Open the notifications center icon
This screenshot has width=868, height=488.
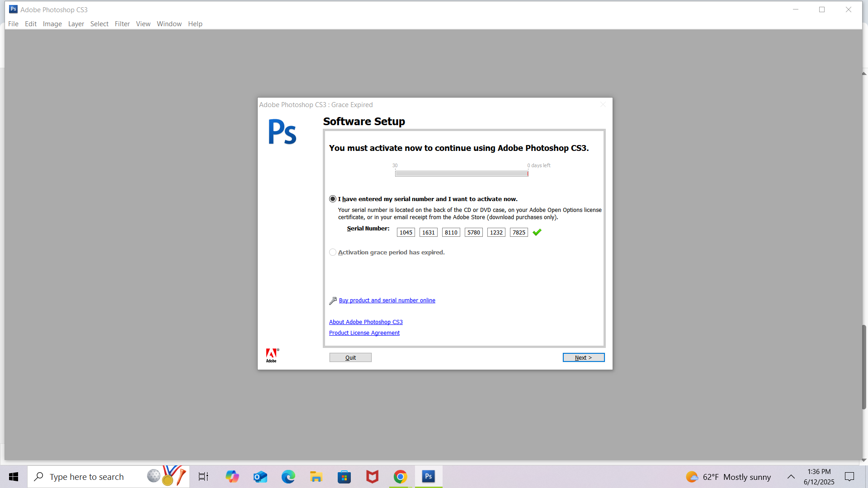point(849,477)
